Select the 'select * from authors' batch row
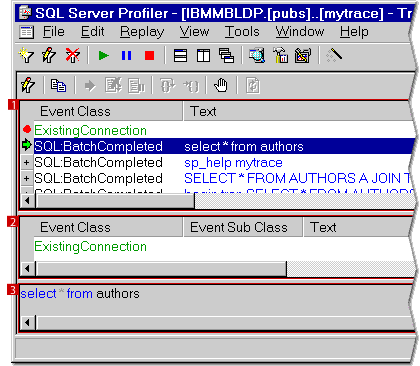 224,146
